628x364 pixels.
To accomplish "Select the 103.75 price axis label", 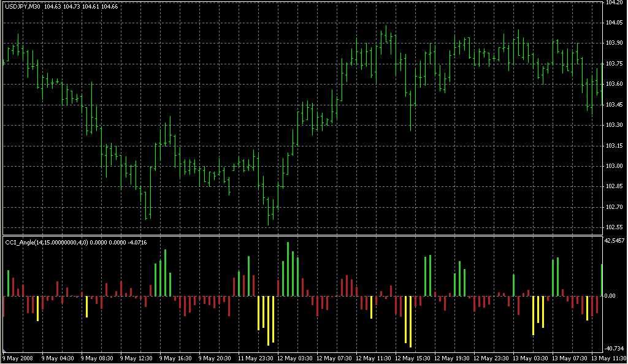I will pyautogui.click(x=614, y=64).
